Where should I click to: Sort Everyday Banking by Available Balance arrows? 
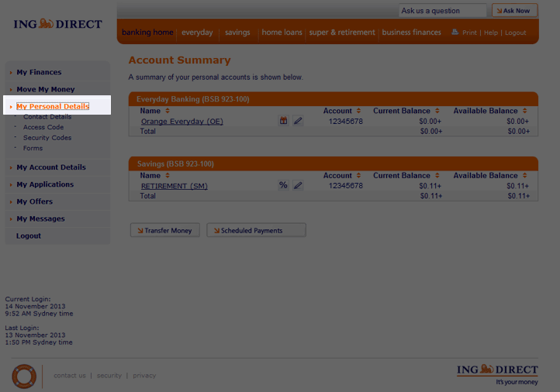click(525, 111)
